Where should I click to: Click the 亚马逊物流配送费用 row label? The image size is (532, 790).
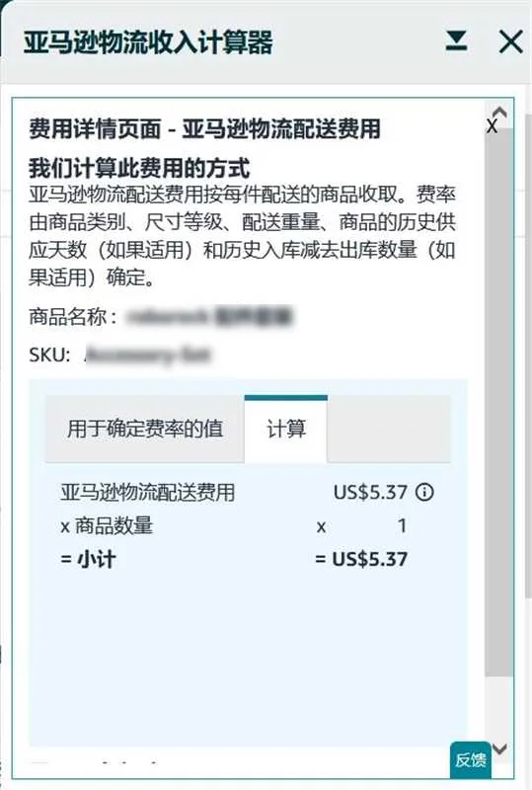[x=148, y=492]
